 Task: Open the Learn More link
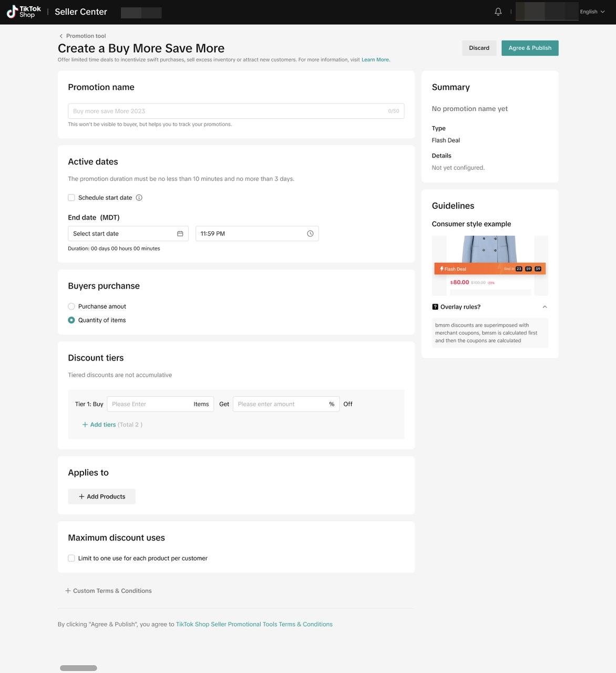tap(375, 60)
